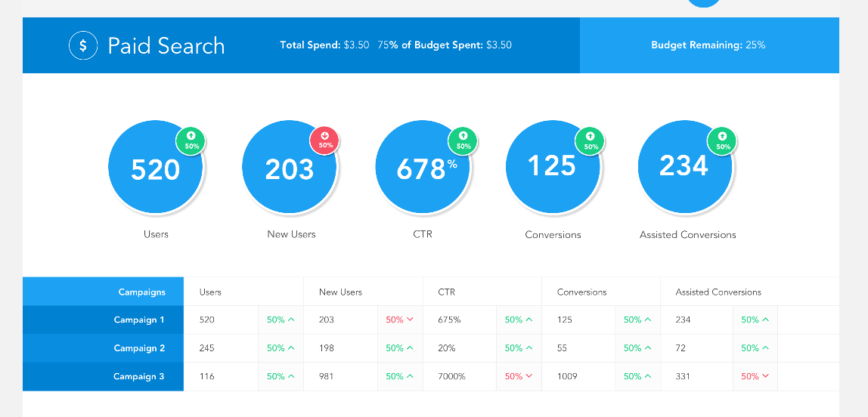The width and height of the screenshot is (868, 417).
Task: Click the green badge on Conversions circle
Action: 591,141
